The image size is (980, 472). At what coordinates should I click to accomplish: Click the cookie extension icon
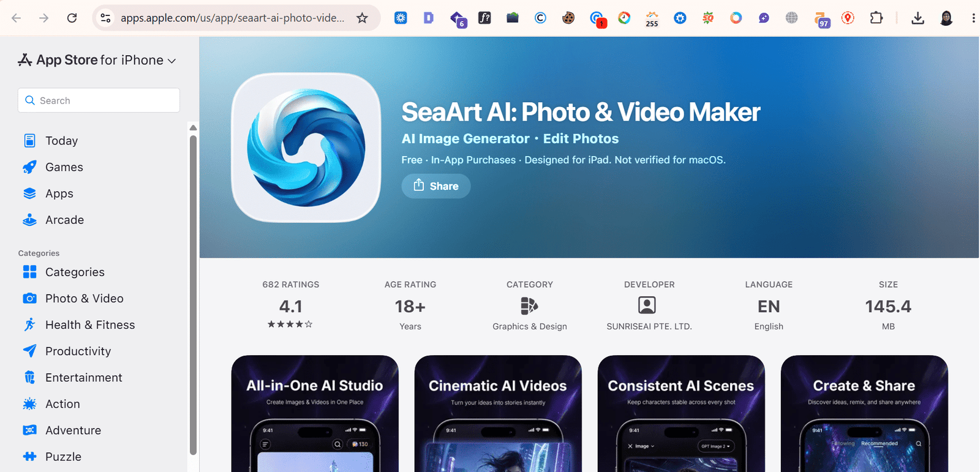pos(568,18)
